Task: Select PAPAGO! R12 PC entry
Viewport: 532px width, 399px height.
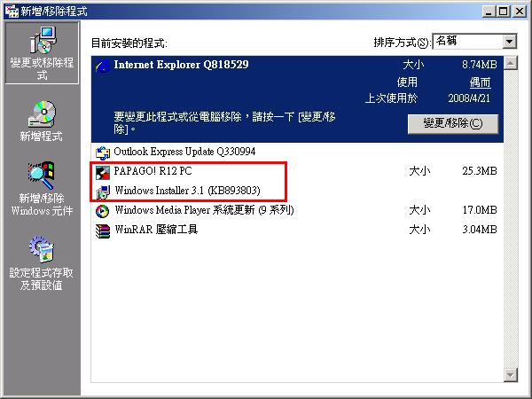Action: (297, 171)
